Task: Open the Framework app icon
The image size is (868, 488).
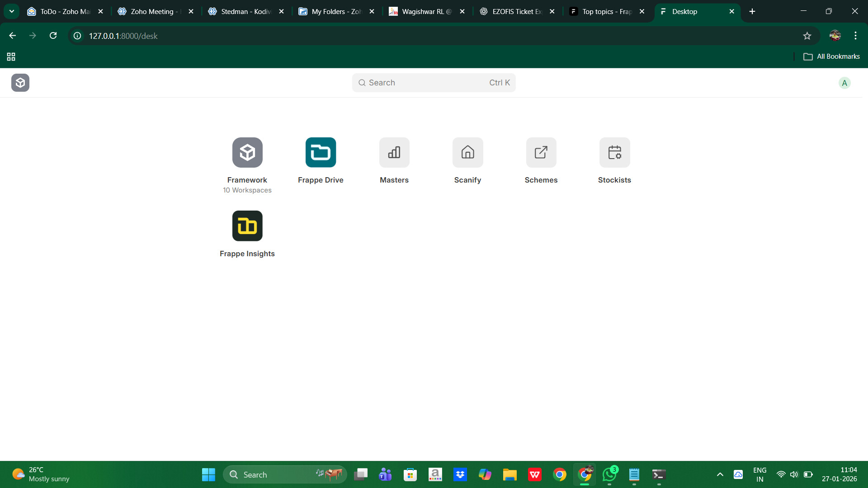Action: click(x=247, y=152)
